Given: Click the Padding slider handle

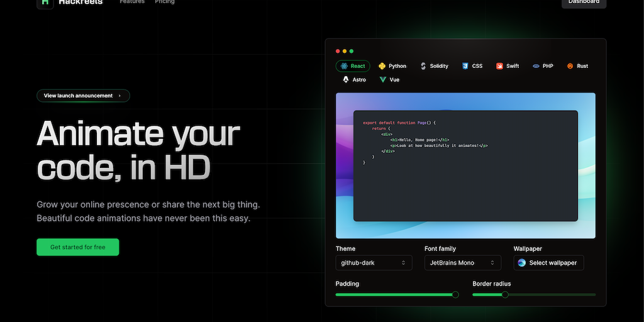Looking at the screenshot, I should coord(455,294).
